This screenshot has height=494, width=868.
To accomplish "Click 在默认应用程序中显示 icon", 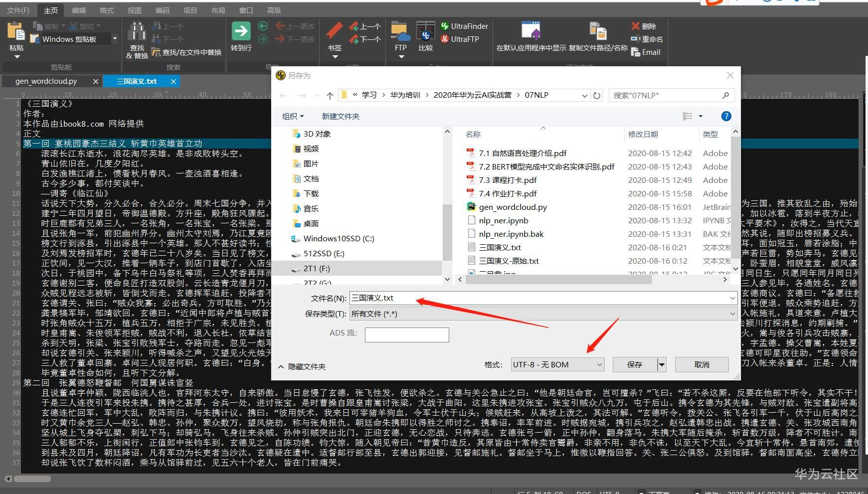I will [531, 31].
